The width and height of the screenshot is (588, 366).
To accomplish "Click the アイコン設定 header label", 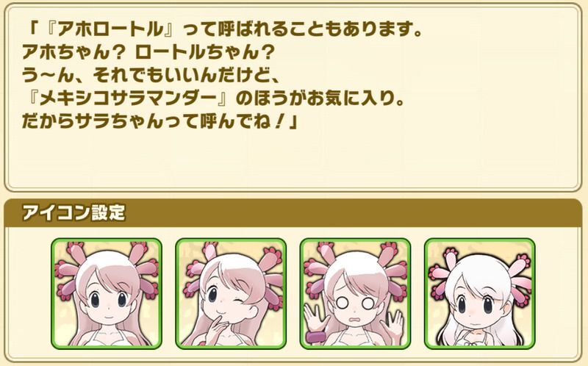I will 73,213.
